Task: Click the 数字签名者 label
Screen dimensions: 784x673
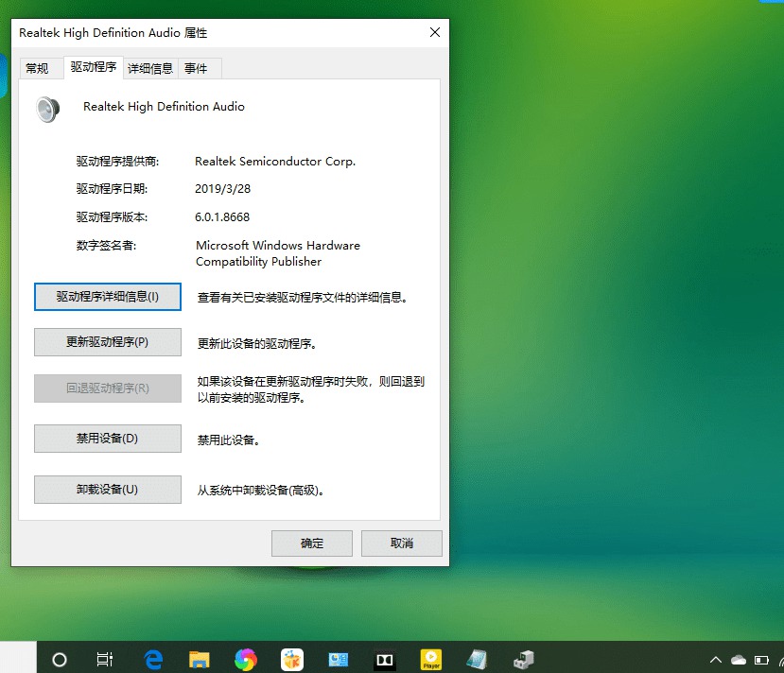Action: (107, 246)
